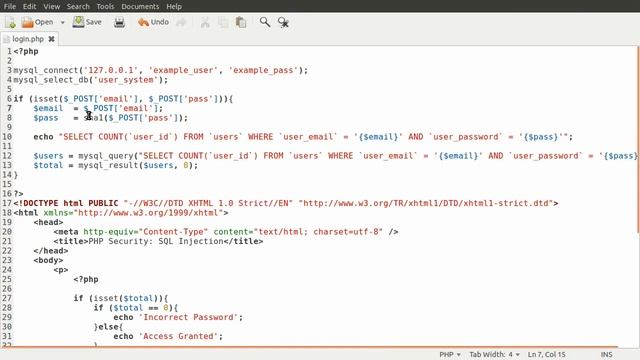The width and height of the screenshot is (640, 360).
Task: Click the INS mode indicator
Action: click(606, 354)
